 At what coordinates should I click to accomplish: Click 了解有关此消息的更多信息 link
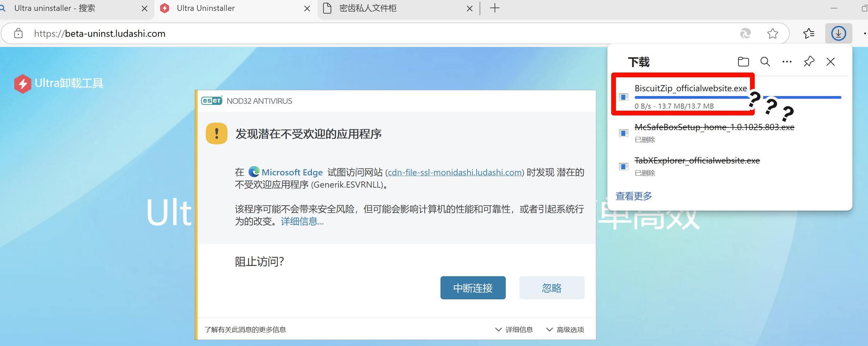245,330
